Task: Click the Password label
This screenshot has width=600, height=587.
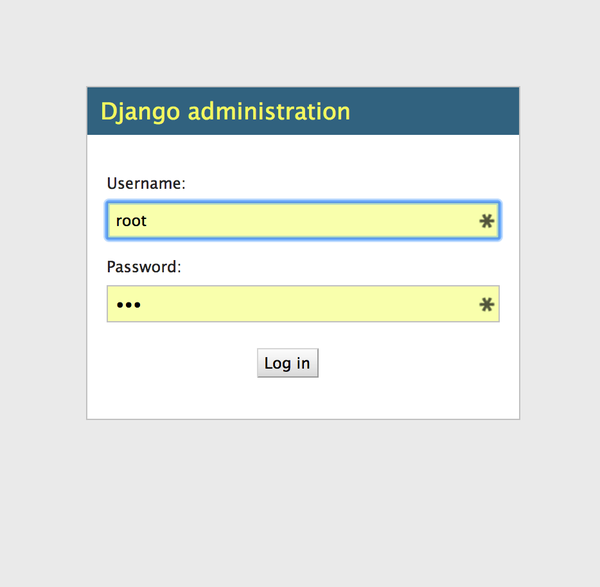Action: tap(144, 267)
